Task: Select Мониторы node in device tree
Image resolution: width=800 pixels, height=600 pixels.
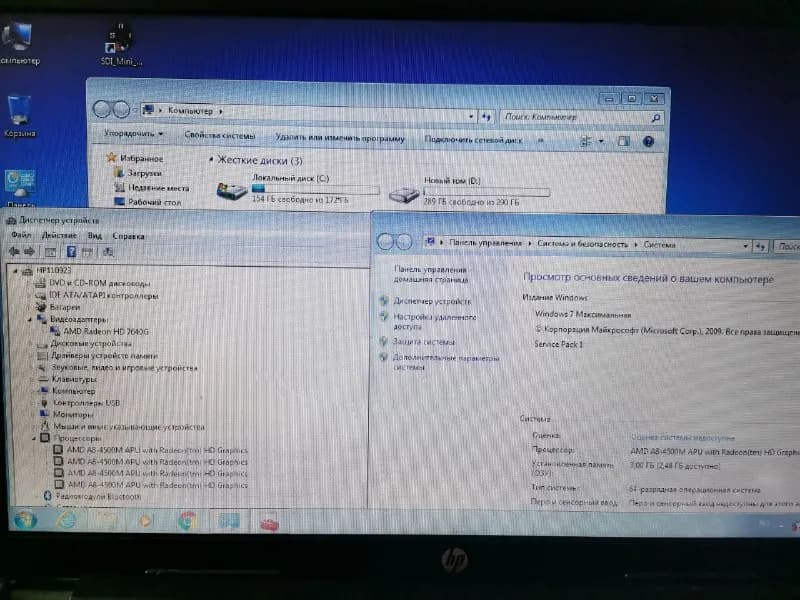Action: click(x=73, y=415)
